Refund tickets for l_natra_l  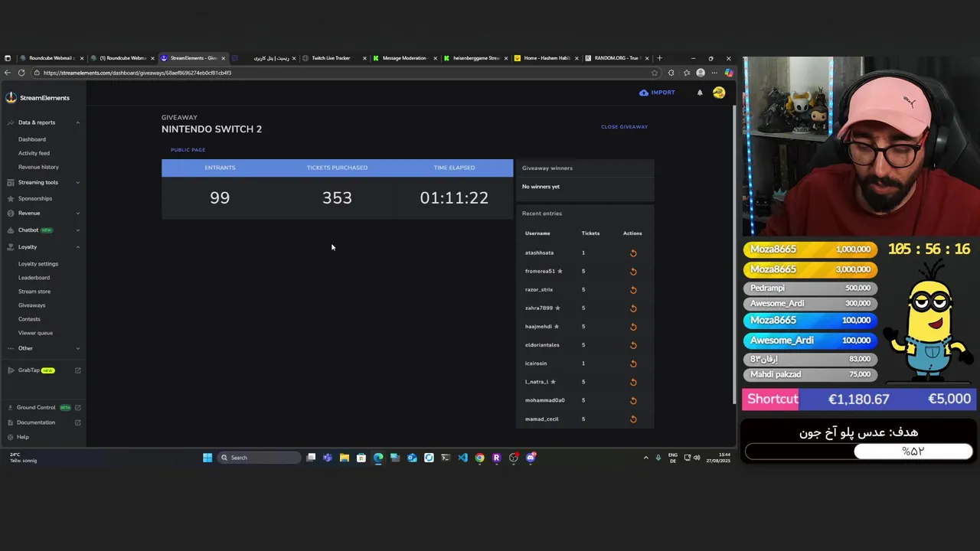click(633, 382)
